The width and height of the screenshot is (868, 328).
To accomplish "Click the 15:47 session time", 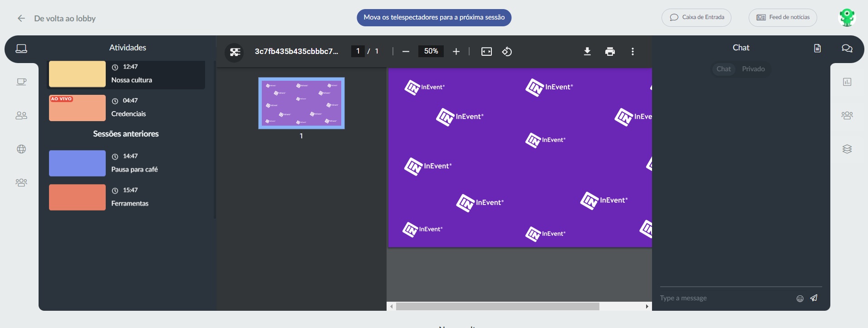I will (130, 190).
